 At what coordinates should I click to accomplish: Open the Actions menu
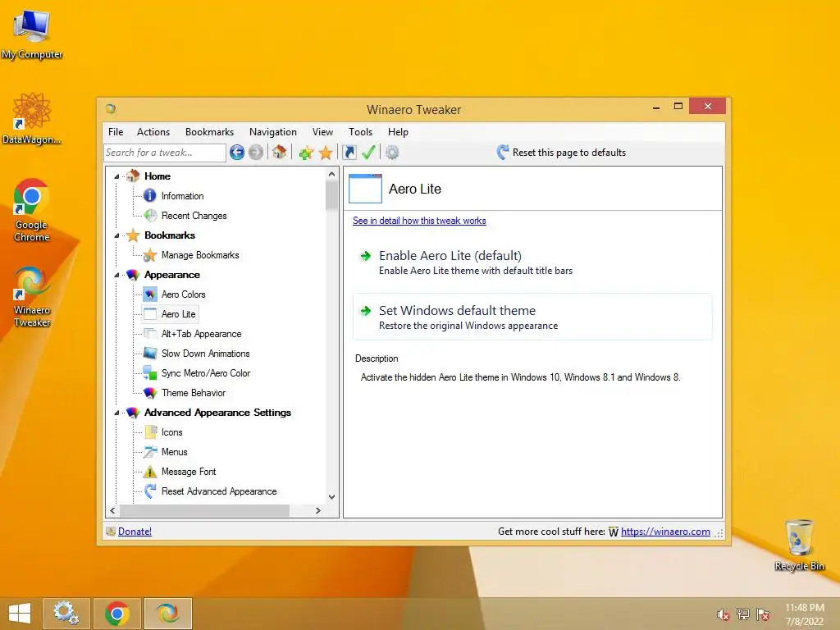pos(153,132)
